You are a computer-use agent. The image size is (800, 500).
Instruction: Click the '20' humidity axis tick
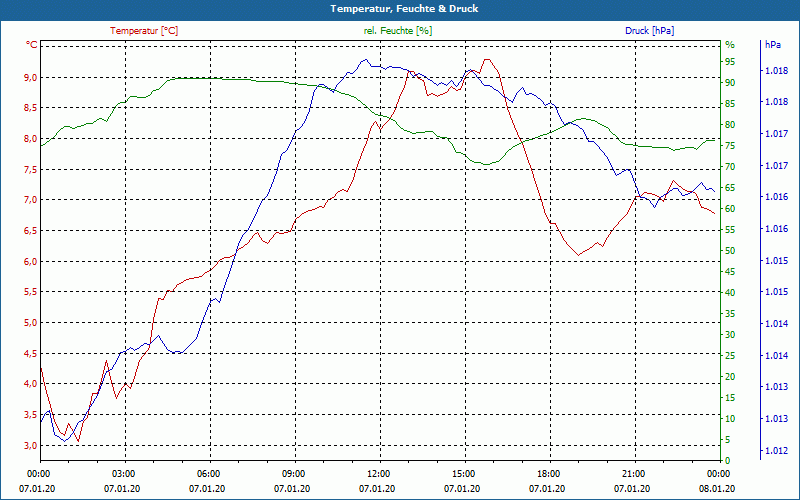pos(730,377)
